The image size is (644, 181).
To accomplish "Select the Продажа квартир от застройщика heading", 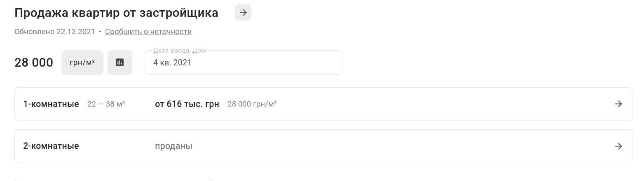I will pos(116,13).
